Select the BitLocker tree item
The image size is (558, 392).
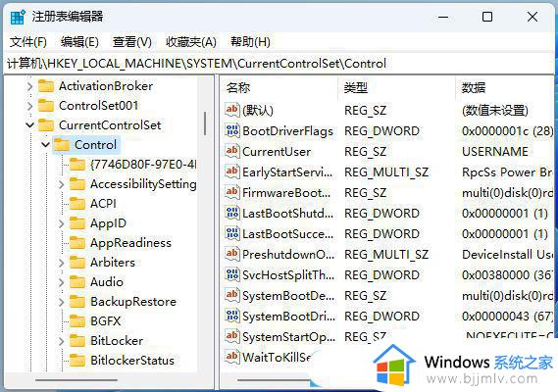pyautogui.click(x=117, y=341)
